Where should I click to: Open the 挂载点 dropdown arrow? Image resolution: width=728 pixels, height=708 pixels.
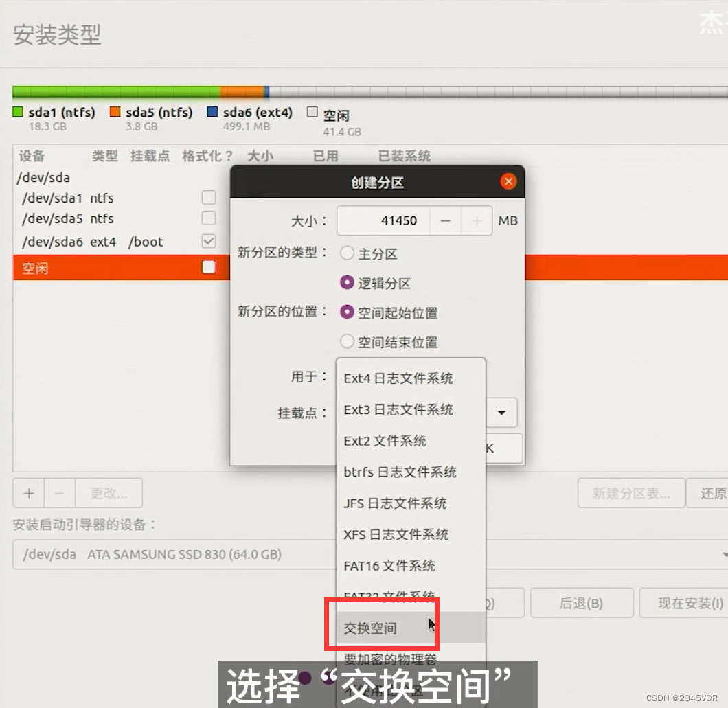tap(501, 412)
